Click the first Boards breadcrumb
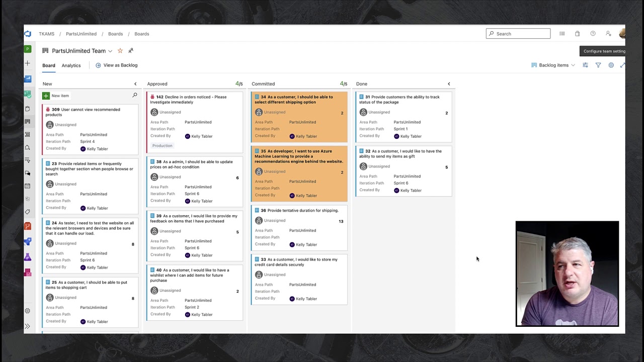 tap(115, 34)
